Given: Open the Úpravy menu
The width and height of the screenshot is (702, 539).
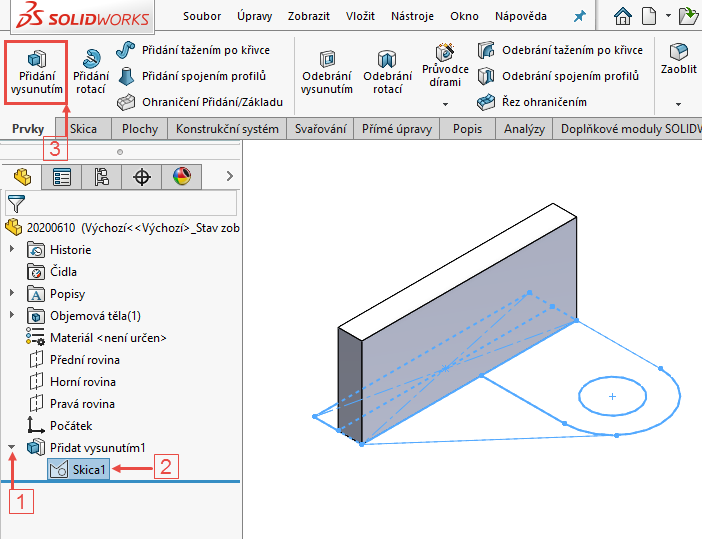Looking at the screenshot, I should (254, 16).
